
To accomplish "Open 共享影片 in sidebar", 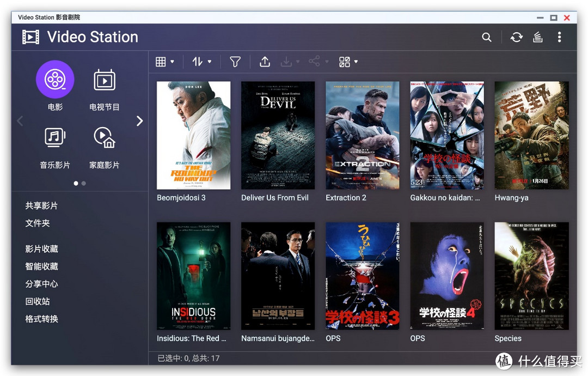I will (41, 205).
